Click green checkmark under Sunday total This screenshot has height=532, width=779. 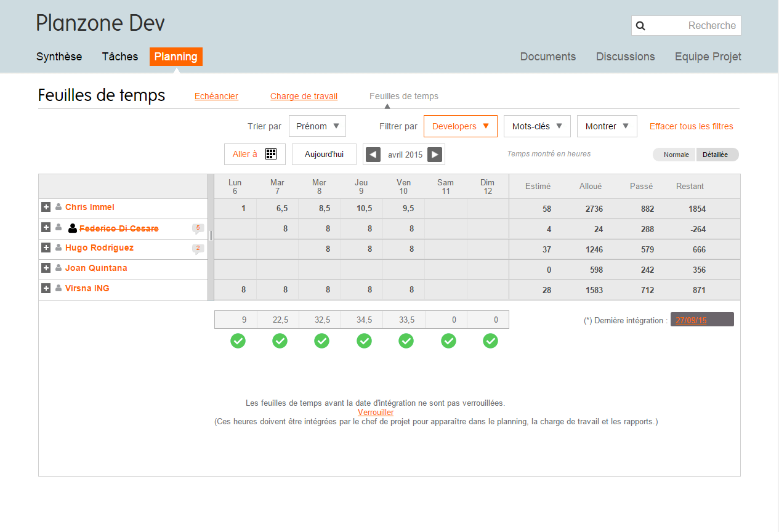[490, 341]
